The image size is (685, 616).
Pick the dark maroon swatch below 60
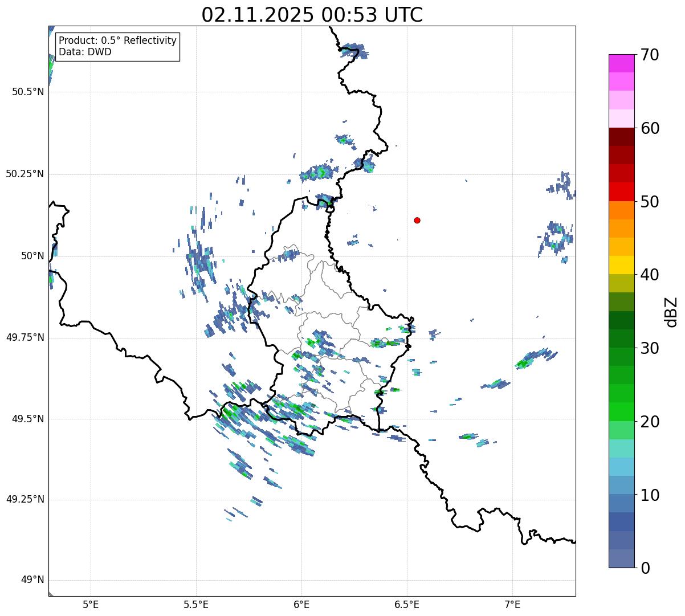622,137
